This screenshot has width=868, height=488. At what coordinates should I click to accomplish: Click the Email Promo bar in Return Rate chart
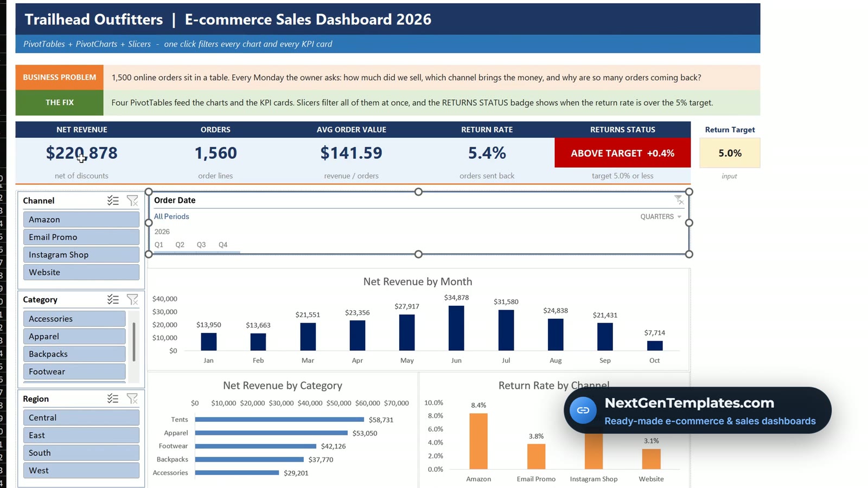pyautogui.click(x=536, y=457)
